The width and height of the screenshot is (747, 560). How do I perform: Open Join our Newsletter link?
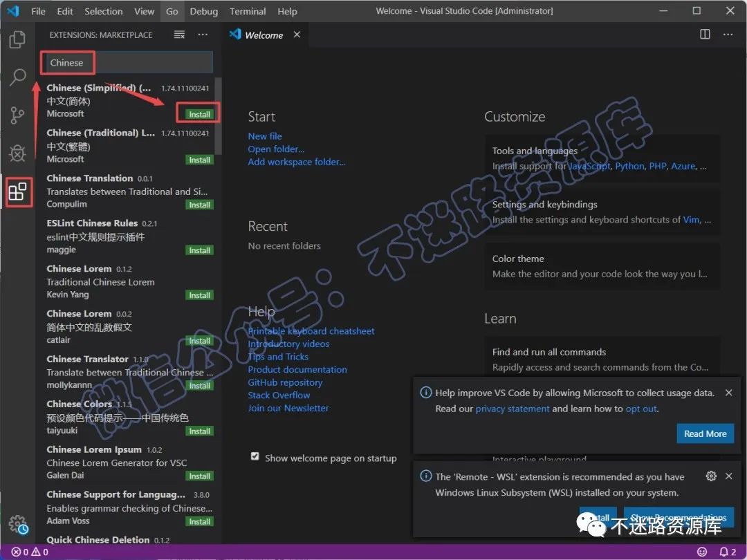point(288,408)
